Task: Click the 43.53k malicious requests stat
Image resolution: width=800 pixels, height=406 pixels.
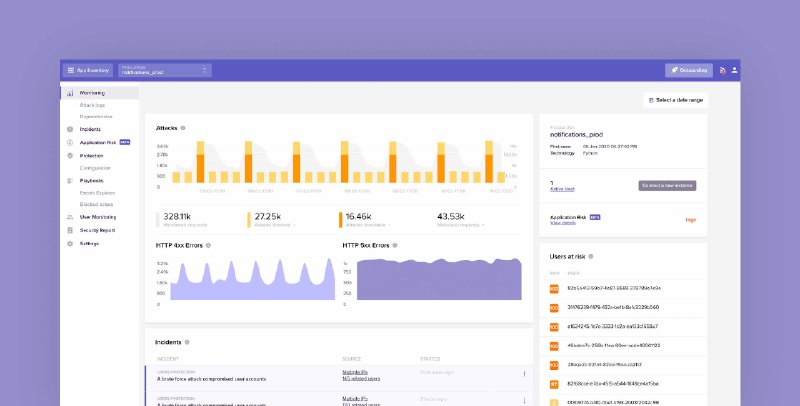Action: pyautogui.click(x=461, y=220)
